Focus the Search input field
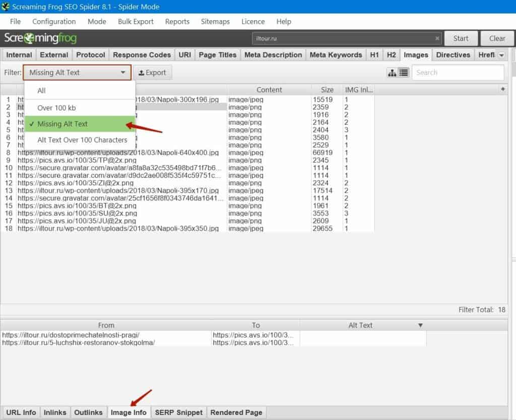The image size is (516, 420). 458,73
